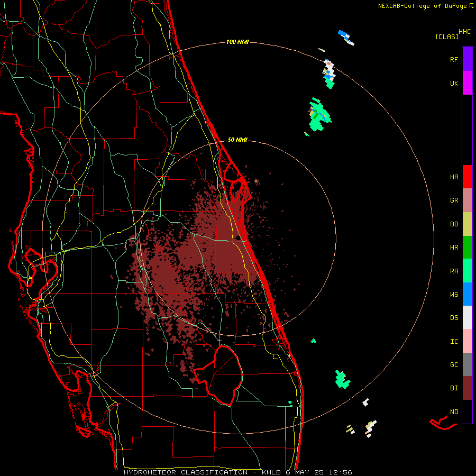Viewport: 476px width, 476px height.
Task: Click the GC gray legend color swatch
Action: coord(467,364)
